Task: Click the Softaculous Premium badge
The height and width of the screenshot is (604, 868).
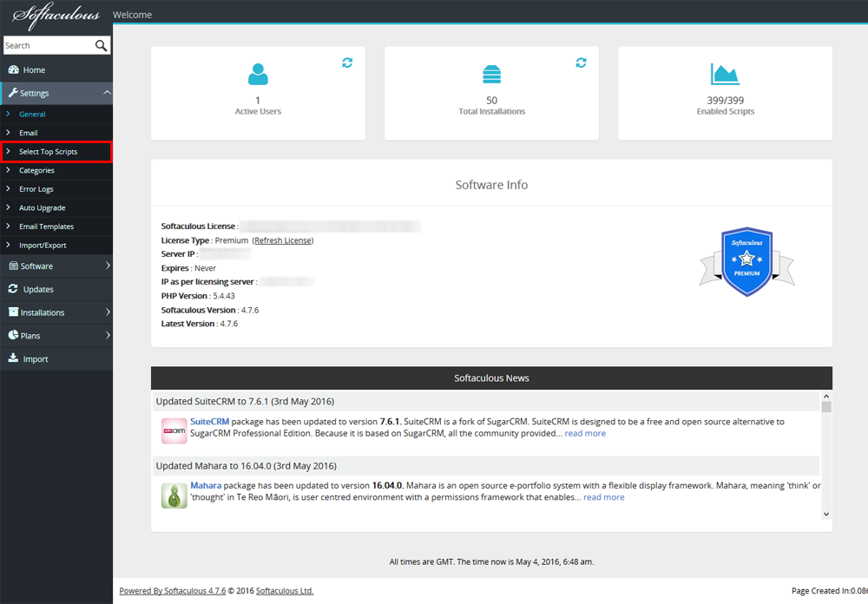Action: click(x=746, y=262)
